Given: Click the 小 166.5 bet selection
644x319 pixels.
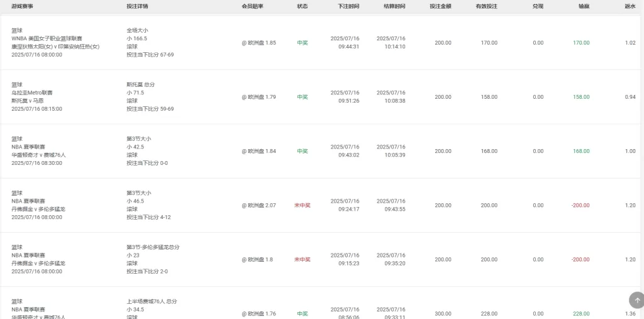Looking at the screenshot, I should pos(136,38).
